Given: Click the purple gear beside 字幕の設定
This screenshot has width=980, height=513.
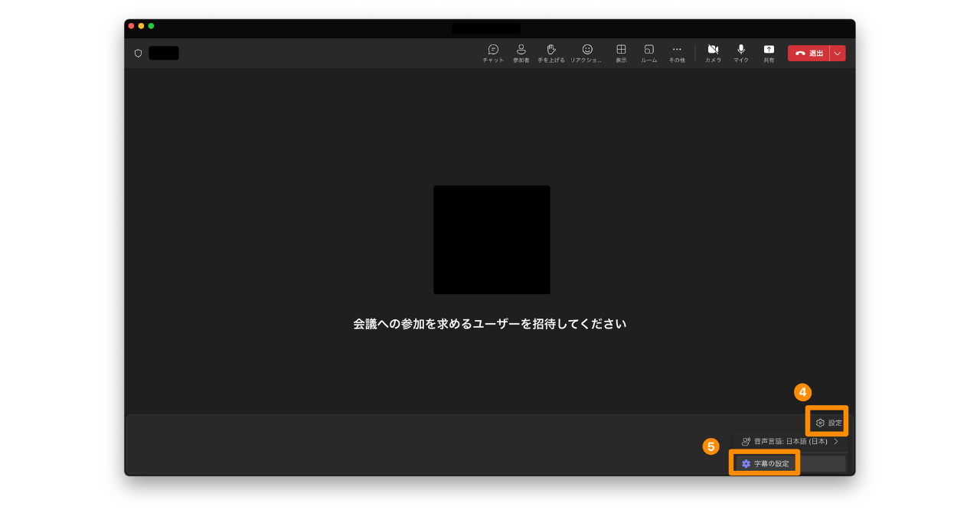Looking at the screenshot, I should coord(746,464).
